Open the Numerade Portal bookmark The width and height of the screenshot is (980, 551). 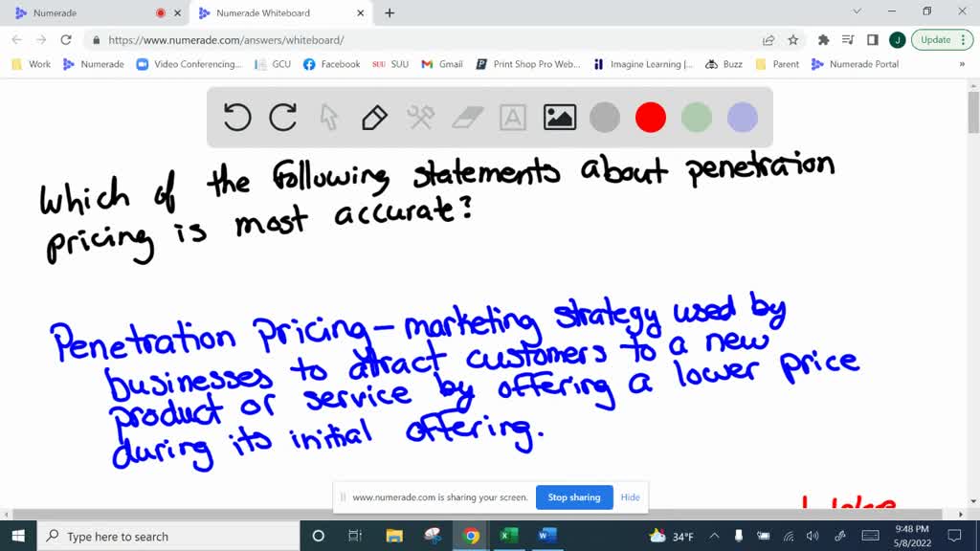855,64
